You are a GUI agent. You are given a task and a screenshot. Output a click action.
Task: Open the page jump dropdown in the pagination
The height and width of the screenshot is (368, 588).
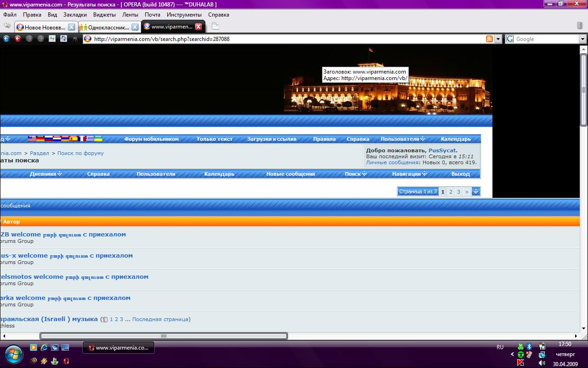(x=476, y=192)
